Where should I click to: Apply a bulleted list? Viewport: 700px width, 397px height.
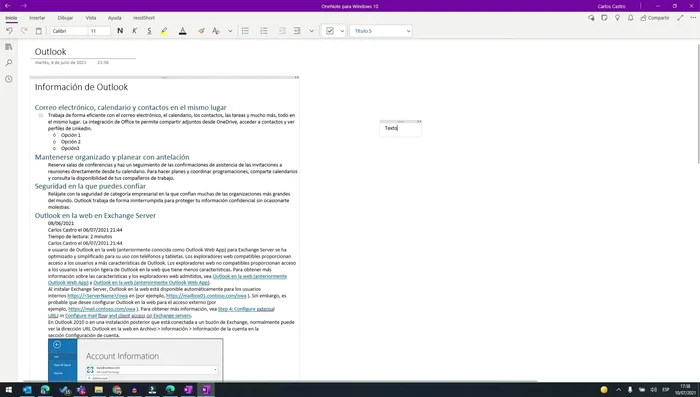pyautogui.click(x=245, y=31)
